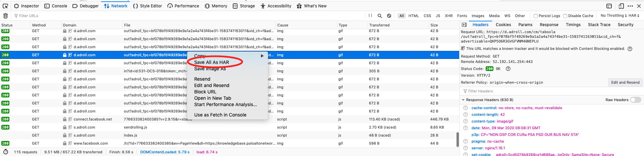Enable the Persist Logs checkbox
This screenshot has width=644, height=156.
coord(536,16)
